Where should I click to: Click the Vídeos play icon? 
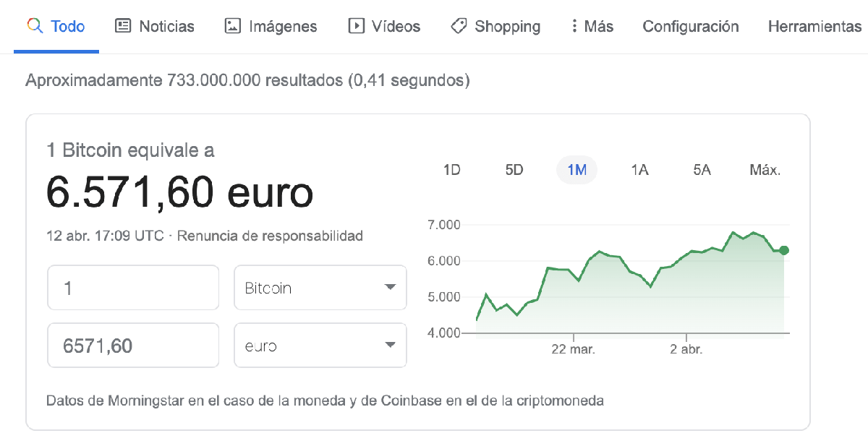355,25
